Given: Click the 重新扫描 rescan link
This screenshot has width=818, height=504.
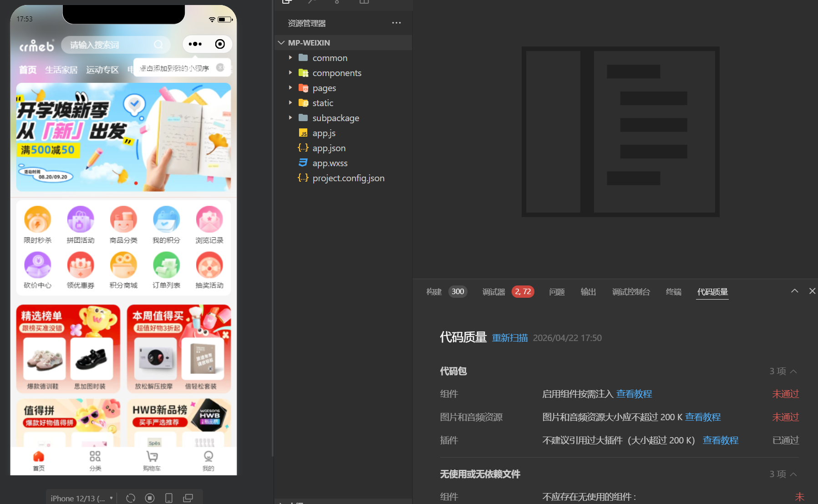Looking at the screenshot, I should click(510, 338).
